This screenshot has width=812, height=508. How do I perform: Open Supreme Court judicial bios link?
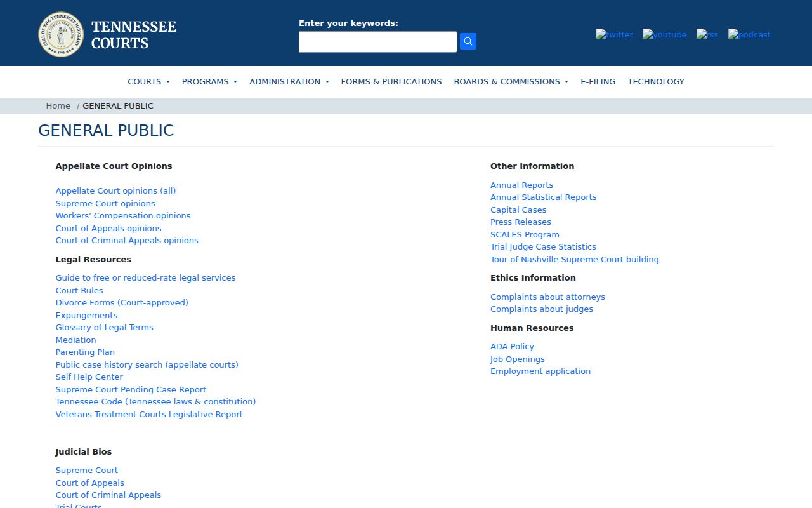[87, 470]
